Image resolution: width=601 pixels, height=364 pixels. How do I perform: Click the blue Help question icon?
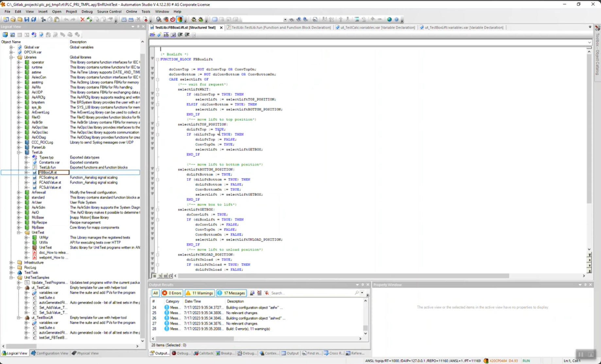396,20
